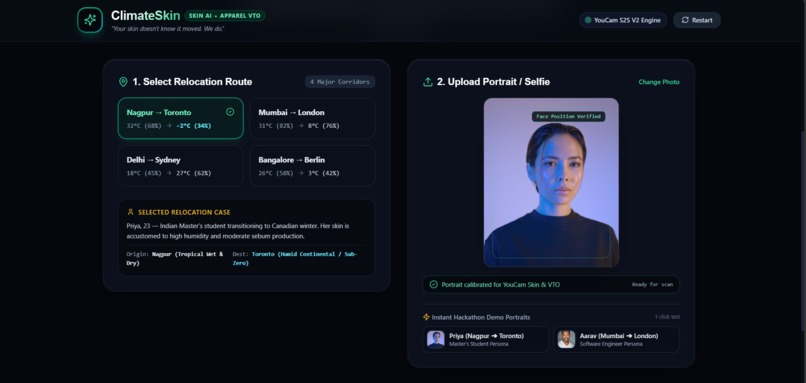Image resolution: width=806 pixels, height=383 pixels.
Task: Click the person icon beside Selected Relocation Case
Action: coord(131,212)
